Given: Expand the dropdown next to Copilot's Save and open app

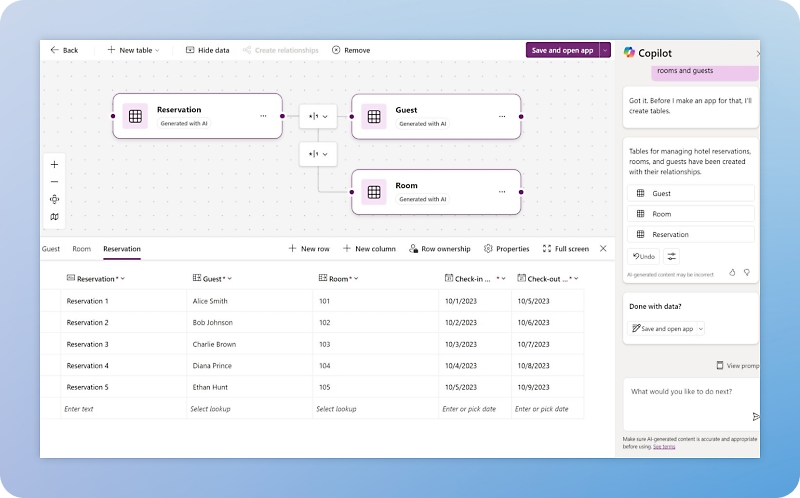Looking at the screenshot, I should 701,329.
